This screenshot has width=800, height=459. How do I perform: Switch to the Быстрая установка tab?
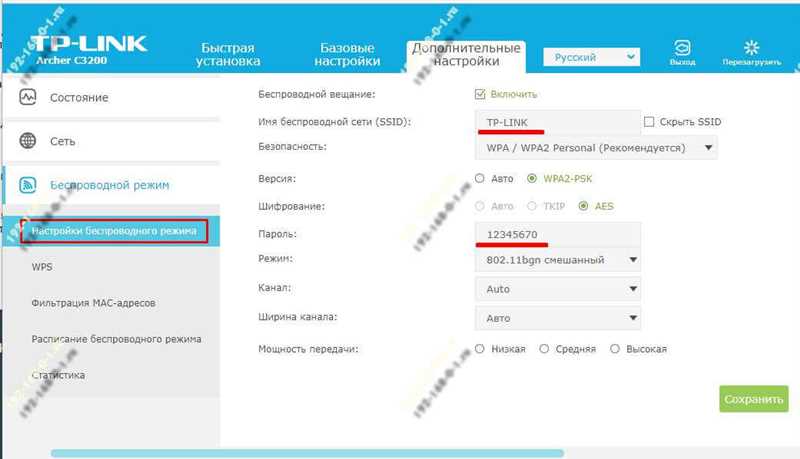coord(228,55)
